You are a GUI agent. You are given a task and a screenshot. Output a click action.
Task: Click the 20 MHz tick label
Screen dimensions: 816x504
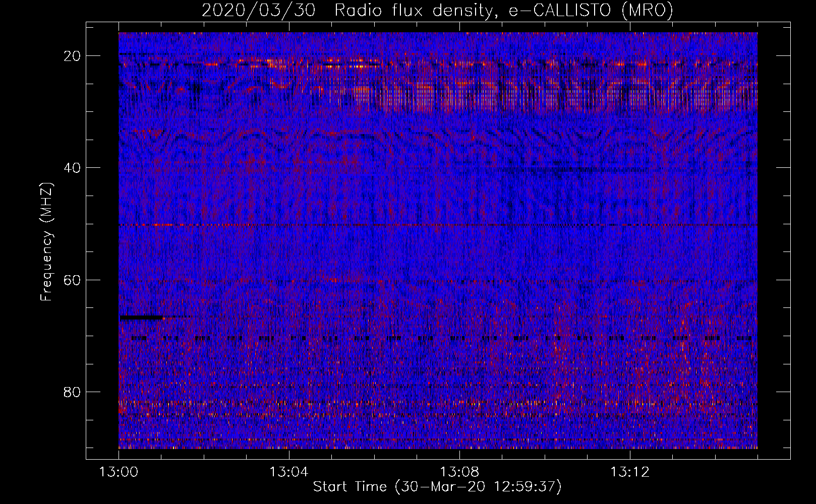pos(73,56)
